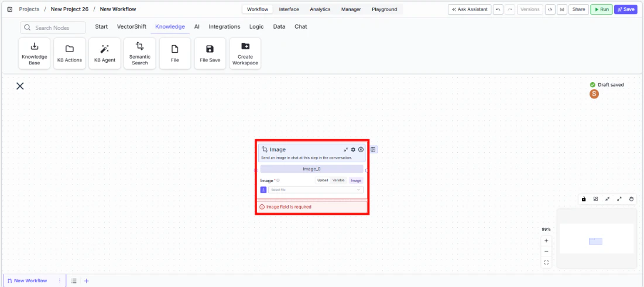Viewport: 644px width, 287px height.
Task: Click the Share button
Action: tap(578, 9)
